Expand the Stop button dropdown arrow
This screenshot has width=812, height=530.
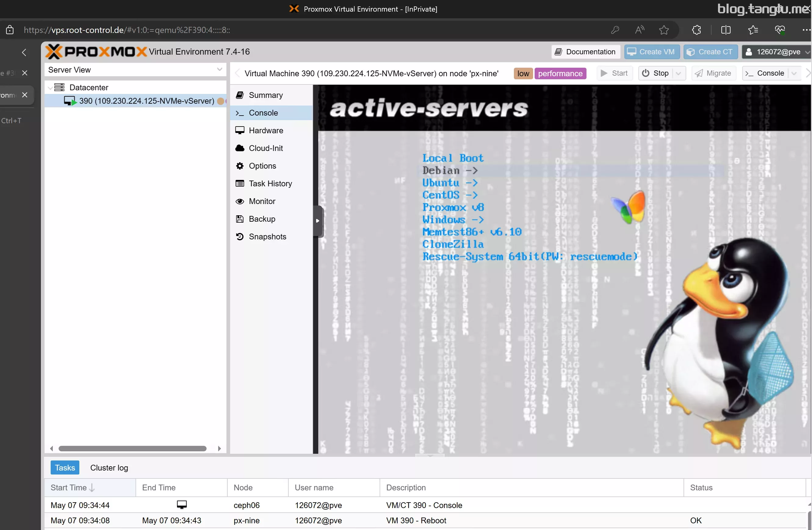click(x=678, y=73)
